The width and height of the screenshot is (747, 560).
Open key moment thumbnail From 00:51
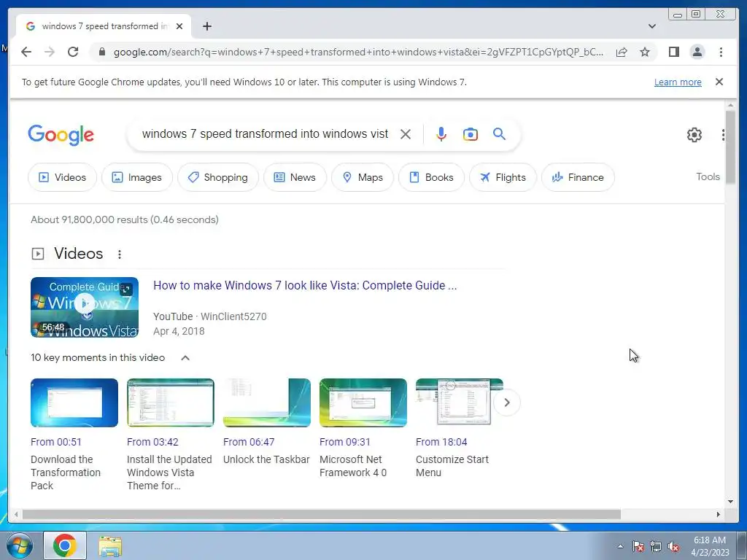[74, 402]
